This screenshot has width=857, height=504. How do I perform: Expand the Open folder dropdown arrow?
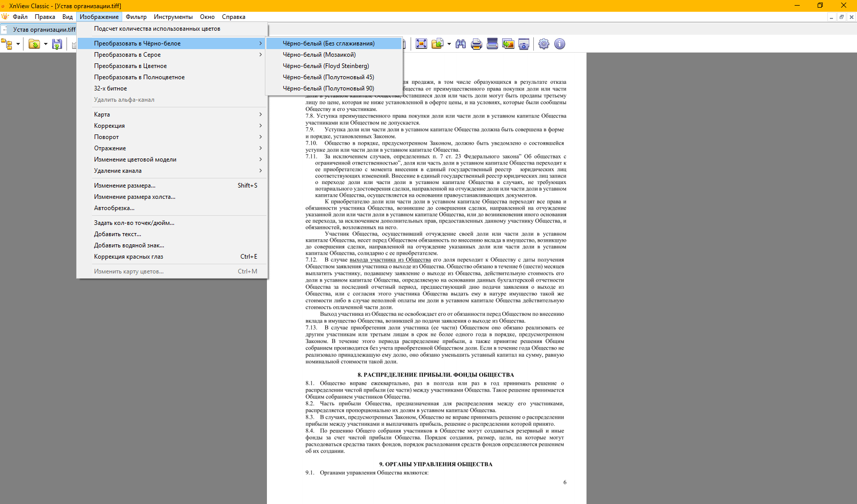[x=46, y=44]
